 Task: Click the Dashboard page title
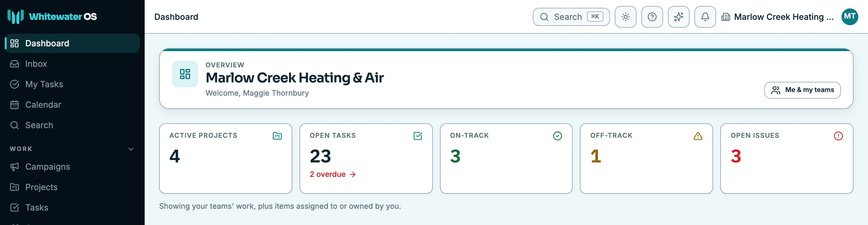click(176, 17)
